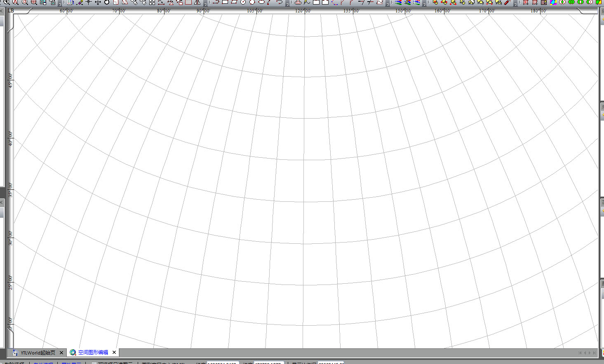Click the colored grid-table toolbar icon
The height and width of the screenshot is (364, 604).
point(70,2)
